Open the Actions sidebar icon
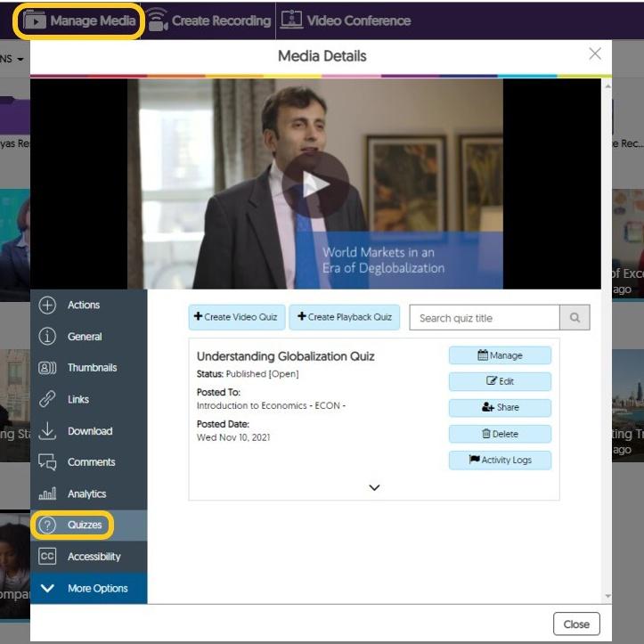This screenshot has height=644, width=644. 48,306
